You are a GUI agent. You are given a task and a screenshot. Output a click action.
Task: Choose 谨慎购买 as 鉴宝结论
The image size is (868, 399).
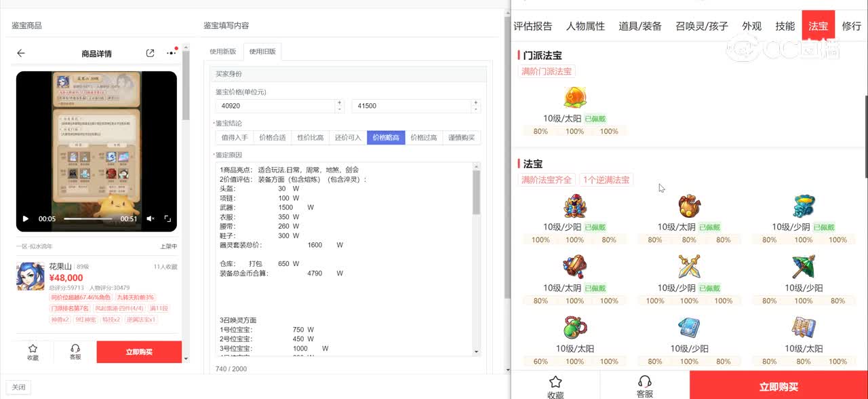pyautogui.click(x=462, y=137)
